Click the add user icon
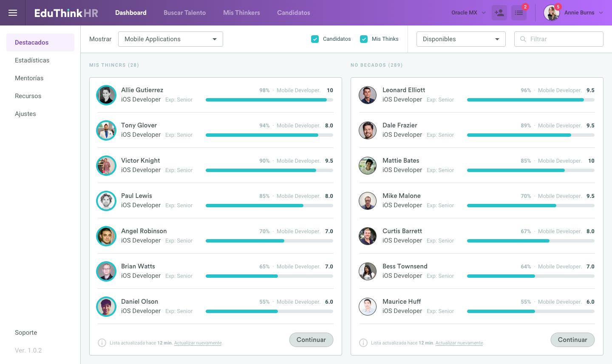This screenshot has width=612, height=364. (499, 13)
